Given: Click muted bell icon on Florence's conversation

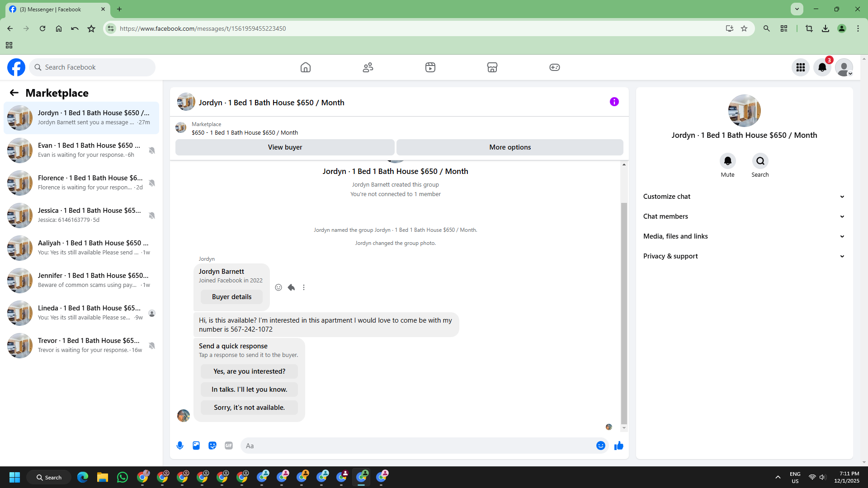Looking at the screenshot, I should click(x=152, y=183).
